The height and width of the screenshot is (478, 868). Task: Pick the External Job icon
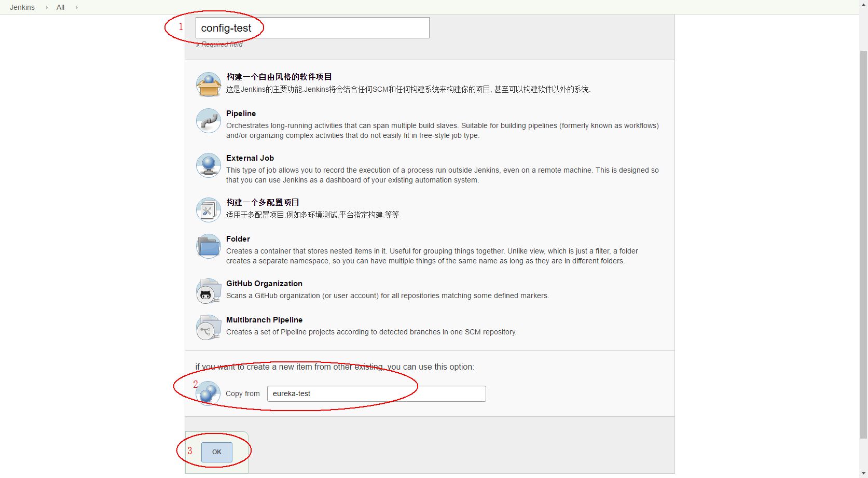[x=209, y=165]
